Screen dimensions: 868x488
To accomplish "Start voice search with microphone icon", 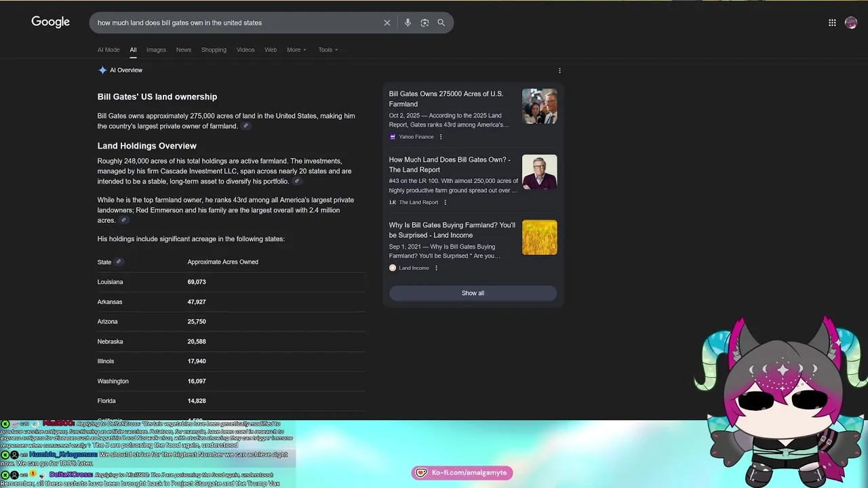I will [x=408, y=22].
